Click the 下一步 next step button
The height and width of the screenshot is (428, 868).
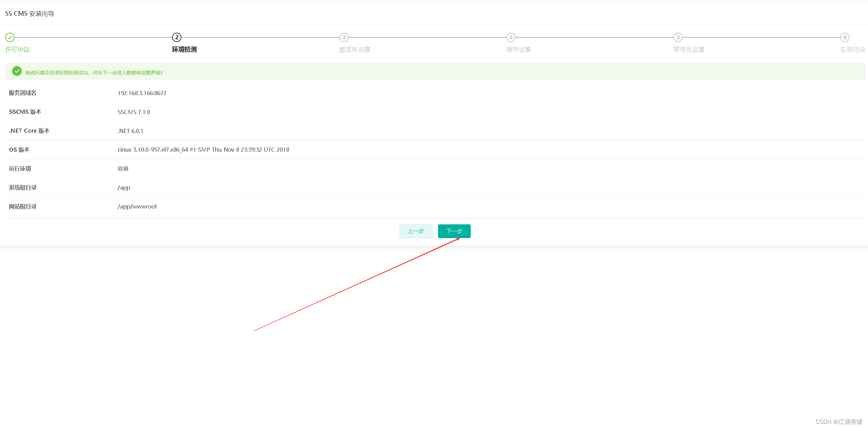(454, 231)
